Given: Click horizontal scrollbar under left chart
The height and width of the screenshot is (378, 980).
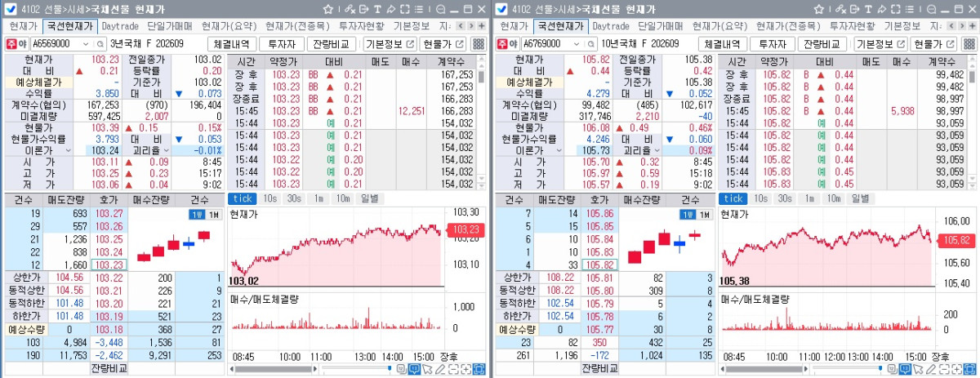Looking at the screenshot, I should (x=274, y=369).
